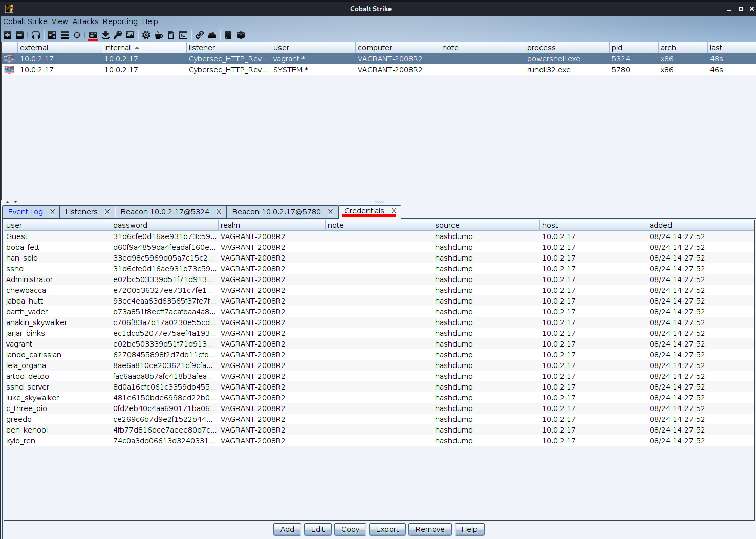Screen dimensions: 756x539
Task: Open Listeners via headphones icon
Action: [x=36, y=35]
